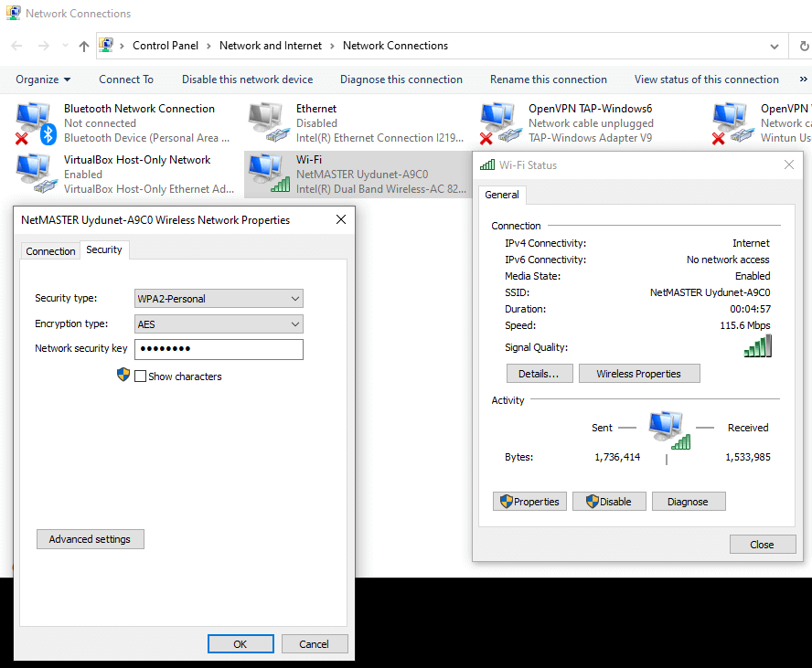812x668 pixels.
Task: Open Advanced settings
Action: (x=90, y=538)
